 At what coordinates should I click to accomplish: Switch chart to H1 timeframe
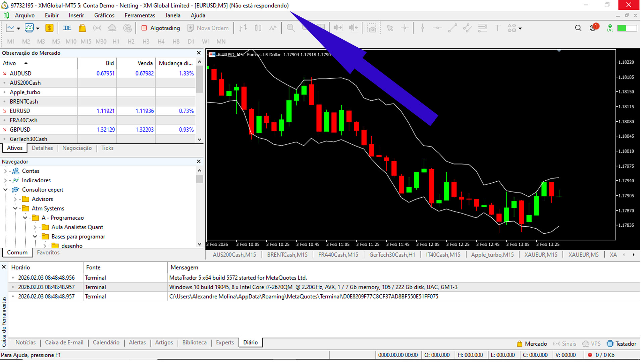[x=116, y=42]
